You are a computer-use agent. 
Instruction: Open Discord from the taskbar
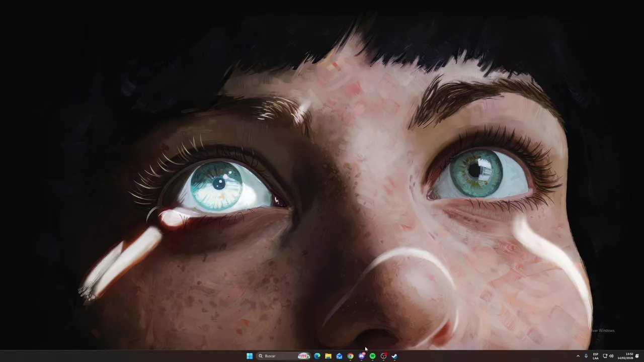pos(361,356)
